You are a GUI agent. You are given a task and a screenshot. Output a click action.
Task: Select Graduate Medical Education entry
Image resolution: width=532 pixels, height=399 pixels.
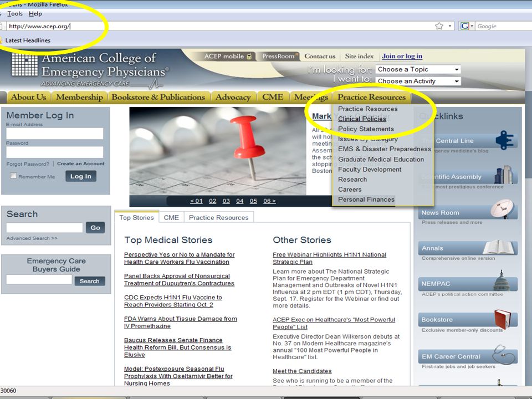[381, 159]
